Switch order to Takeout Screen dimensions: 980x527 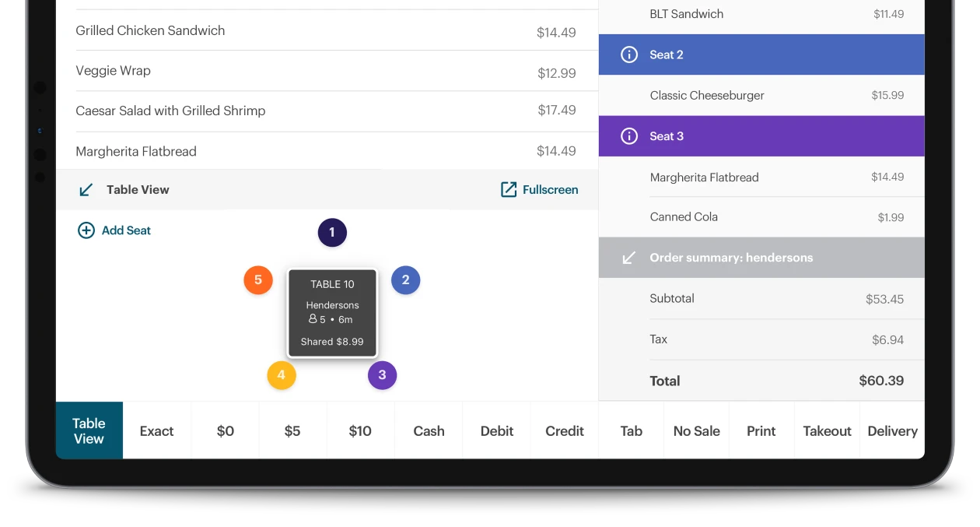pyautogui.click(x=827, y=430)
